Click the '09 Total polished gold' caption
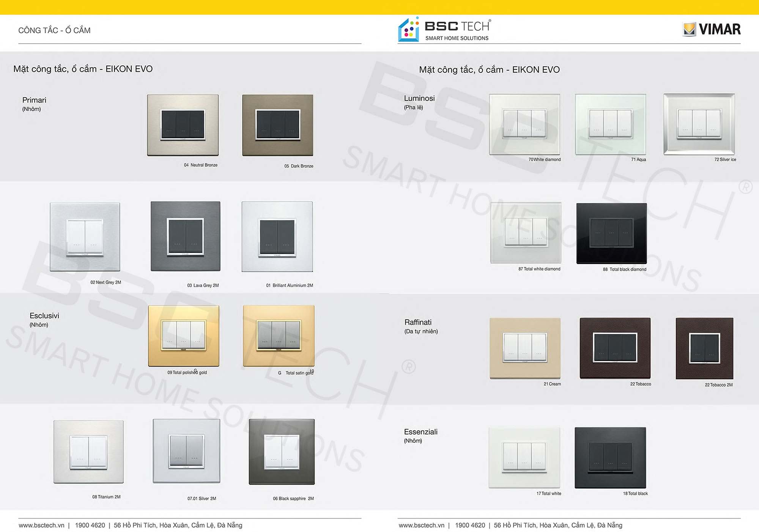 click(187, 373)
